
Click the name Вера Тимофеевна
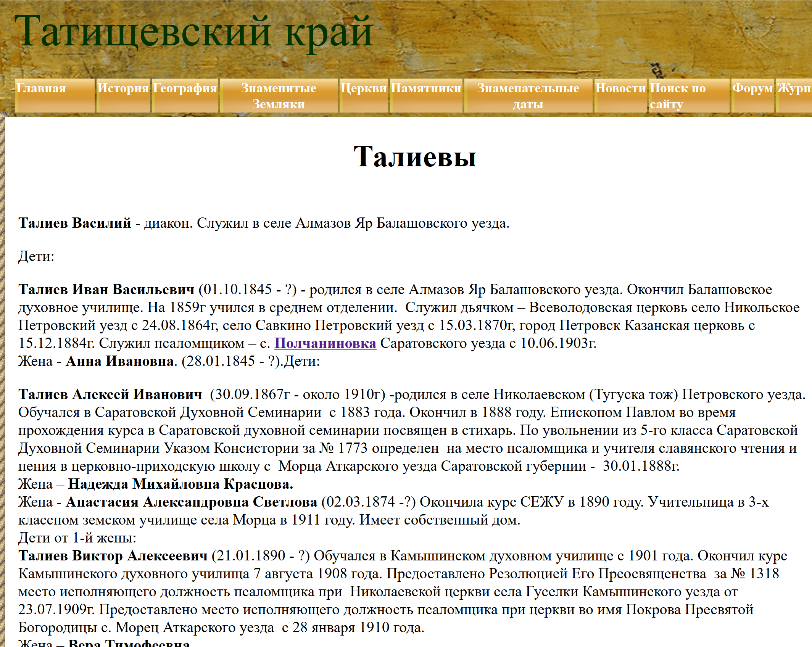(129, 642)
